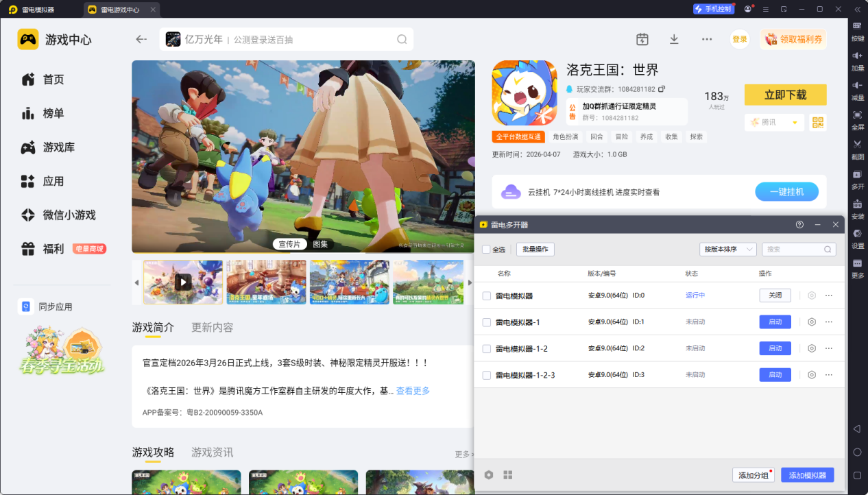Open the hamburger menu in title bar
This screenshot has height=495, width=868.
pos(766,9)
